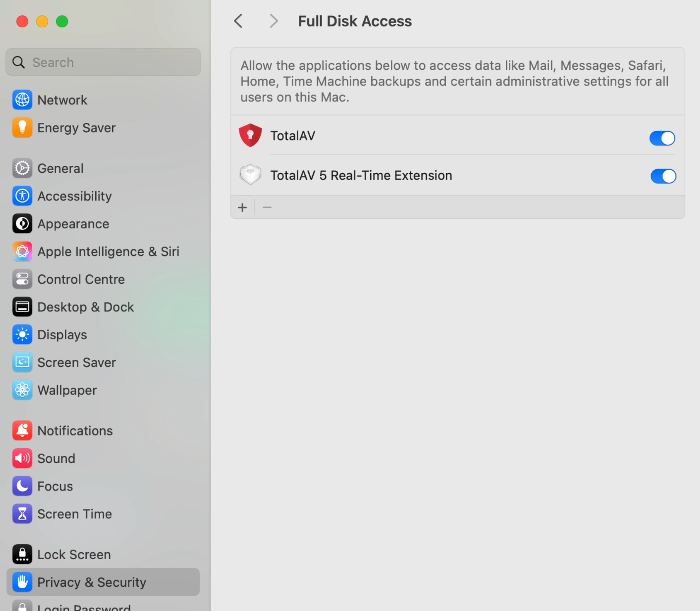The image size is (700, 611).
Task: Click the minus button to remove app
Action: click(267, 208)
